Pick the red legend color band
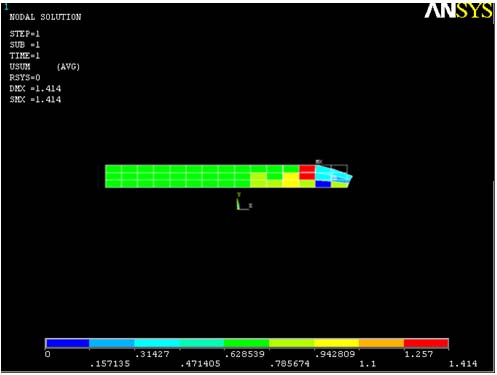Screen dimensions: 497x375 click(x=426, y=343)
